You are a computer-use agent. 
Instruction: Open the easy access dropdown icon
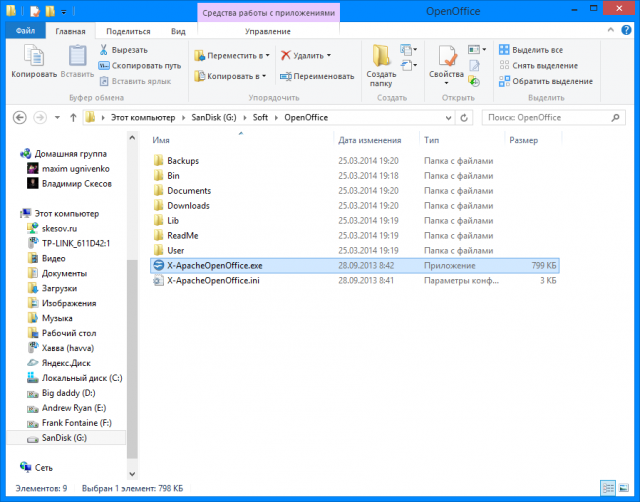(409, 65)
